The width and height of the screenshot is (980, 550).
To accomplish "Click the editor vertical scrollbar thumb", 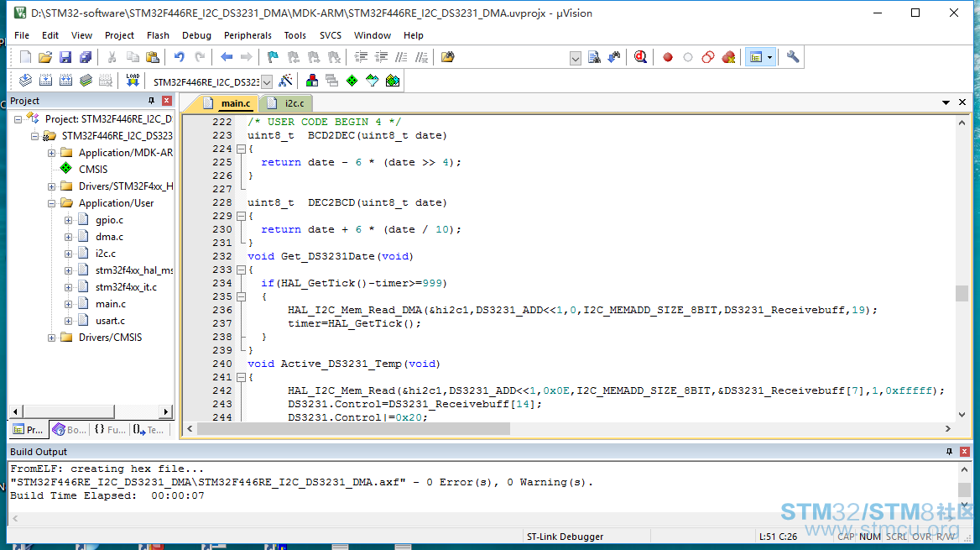I will coord(962,293).
